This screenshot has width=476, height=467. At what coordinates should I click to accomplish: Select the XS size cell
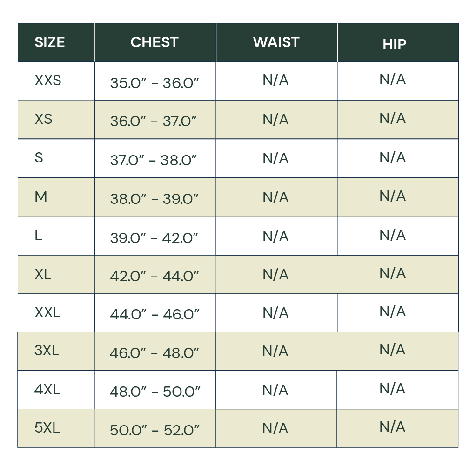point(43,119)
